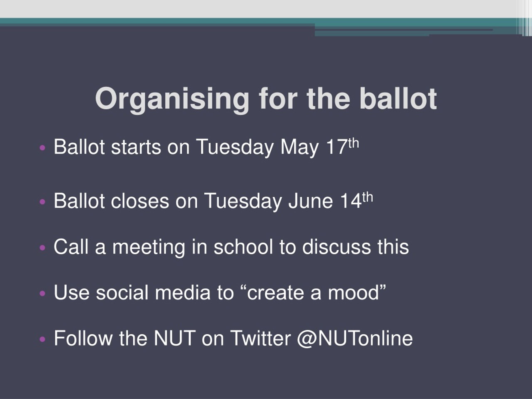Click the slide title "Organising for the ballot"
532x399 pixels.
pyautogui.click(x=266, y=99)
